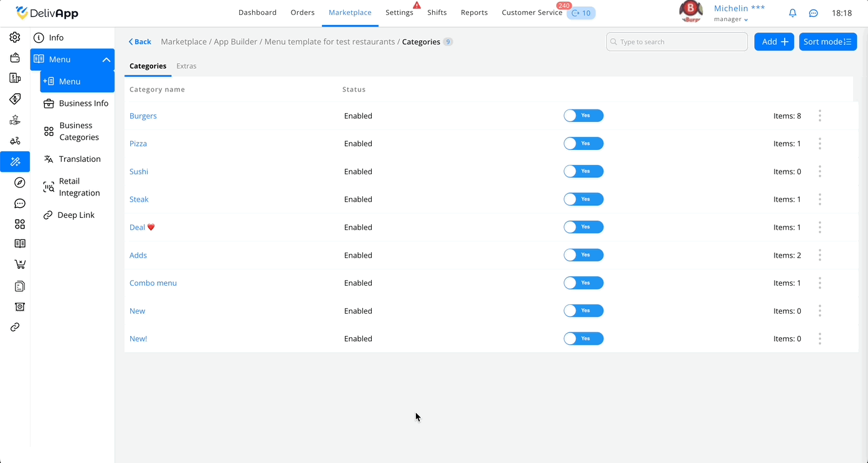Viewport: 868px width, 463px height.
Task: Click the Add button
Action: 774,42
